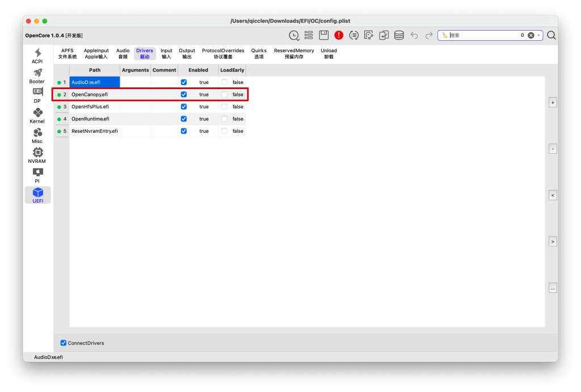Click the Comment column header

[x=164, y=70]
